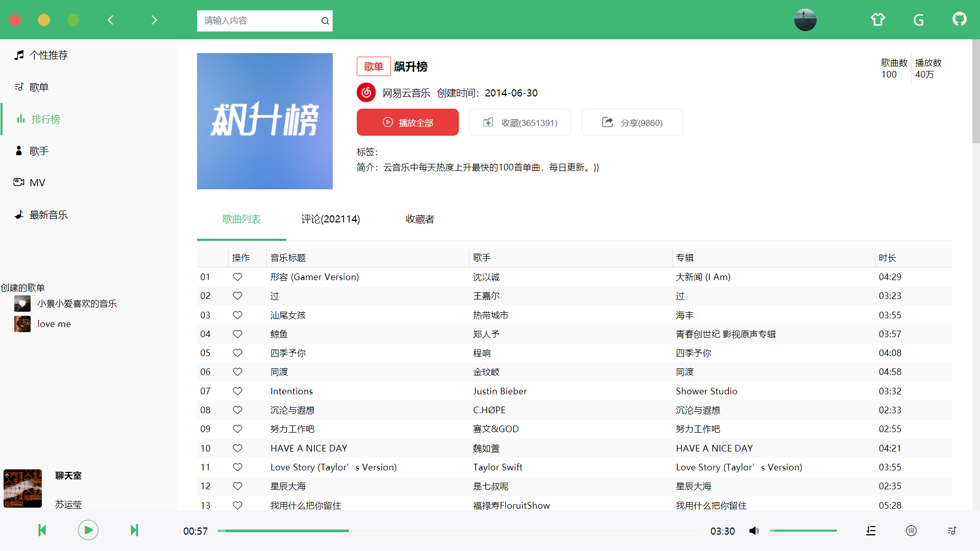Favorite 努力工作吧 heart icon
The image size is (980, 551).
point(237,429)
